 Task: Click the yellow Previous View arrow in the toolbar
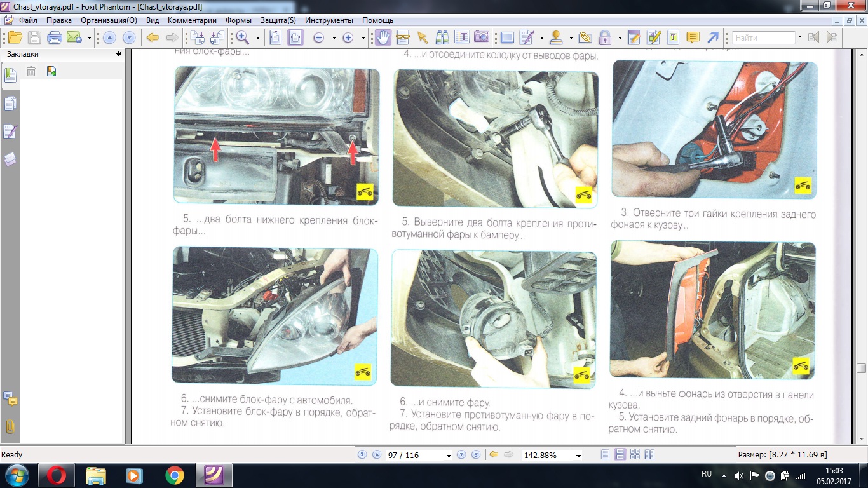[153, 37]
